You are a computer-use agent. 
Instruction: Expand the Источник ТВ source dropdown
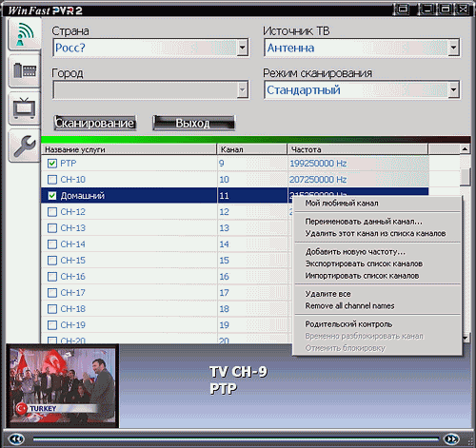pyautogui.click(x=453, y=48)
